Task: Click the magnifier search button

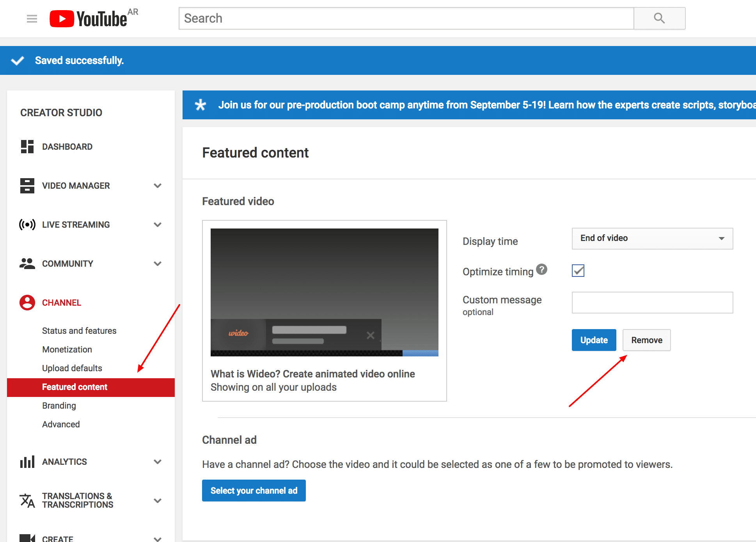Action: click(659, 18)
